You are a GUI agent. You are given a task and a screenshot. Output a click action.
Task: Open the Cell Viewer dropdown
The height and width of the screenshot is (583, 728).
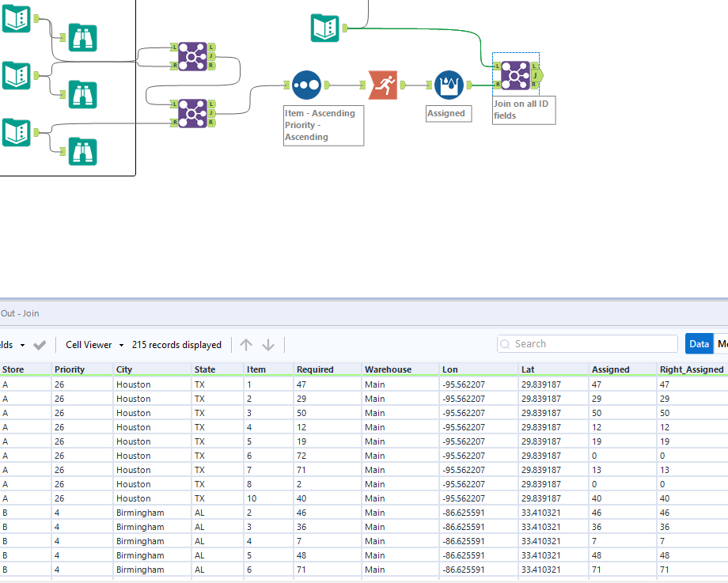[95, 345]
